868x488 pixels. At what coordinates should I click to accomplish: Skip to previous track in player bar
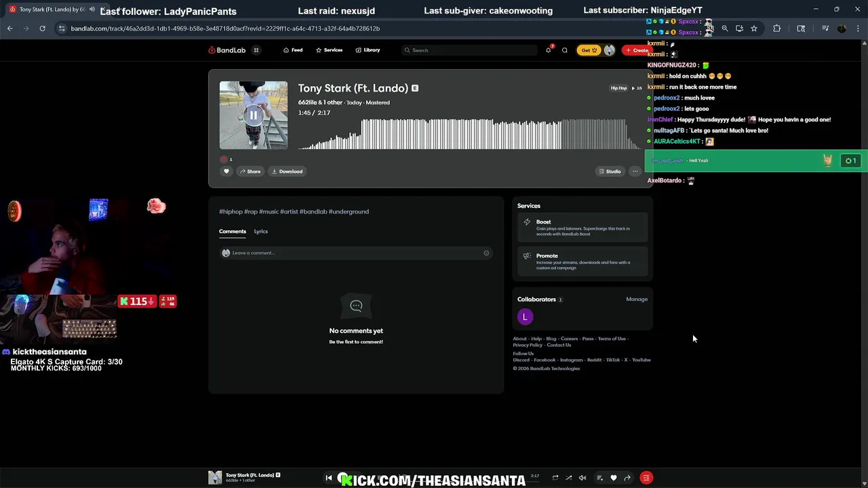(x=329, y=478)
